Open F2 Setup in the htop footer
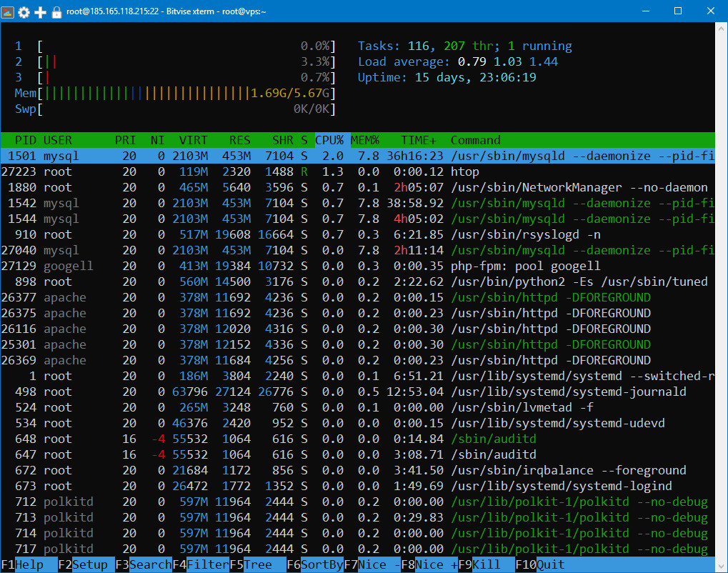Screen dimensions: 728x573 (x=90, y=564)
